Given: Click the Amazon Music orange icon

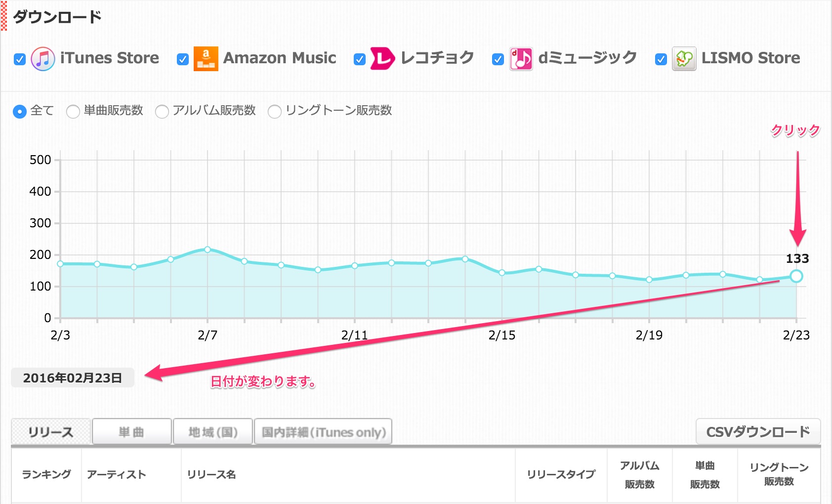Looking at the screenshot, I should pos(206,59).
